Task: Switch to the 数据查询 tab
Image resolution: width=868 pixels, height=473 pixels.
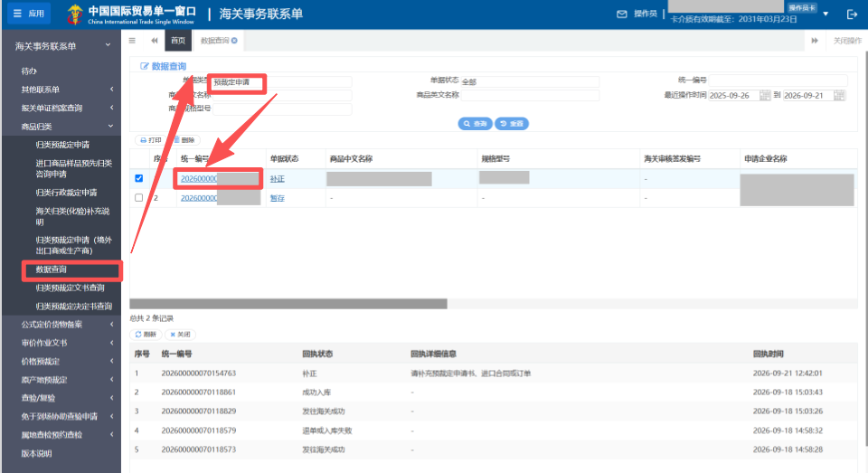Action: point(215,41)
